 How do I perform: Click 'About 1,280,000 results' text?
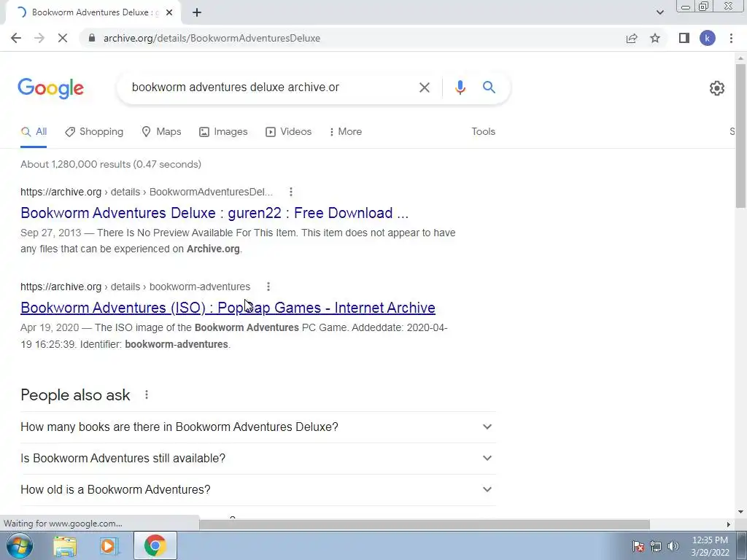coord(111,164)
